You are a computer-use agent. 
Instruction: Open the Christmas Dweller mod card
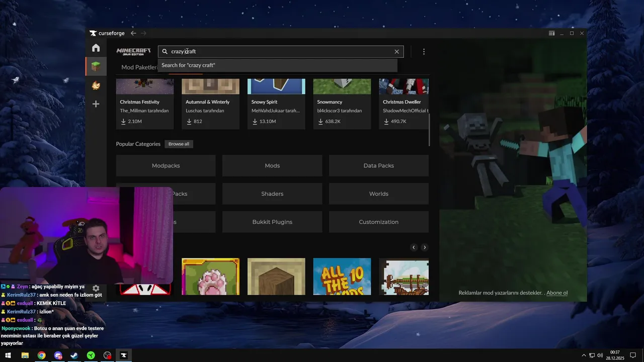404,104
